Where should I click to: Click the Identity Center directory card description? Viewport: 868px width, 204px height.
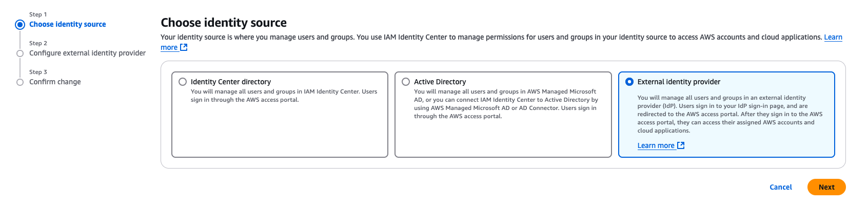point(284,96)
